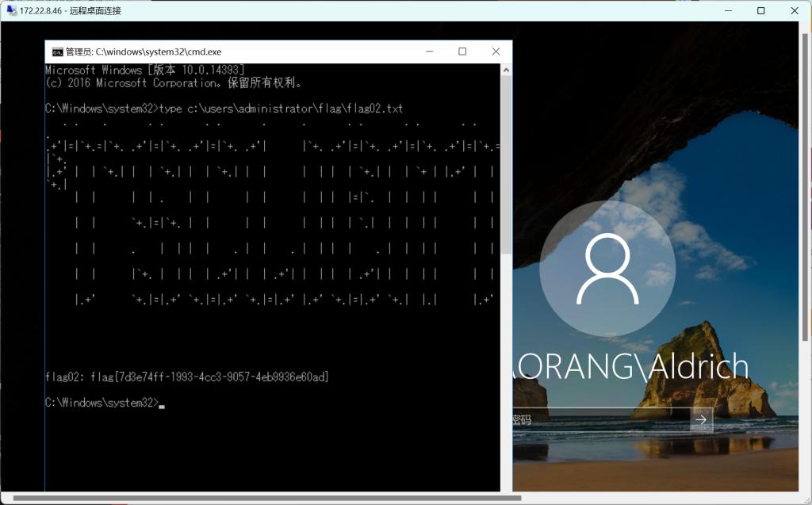812x505 pixels.
Task: Close the administrator cmd.exe window
Action: click(x=496, y=52)
